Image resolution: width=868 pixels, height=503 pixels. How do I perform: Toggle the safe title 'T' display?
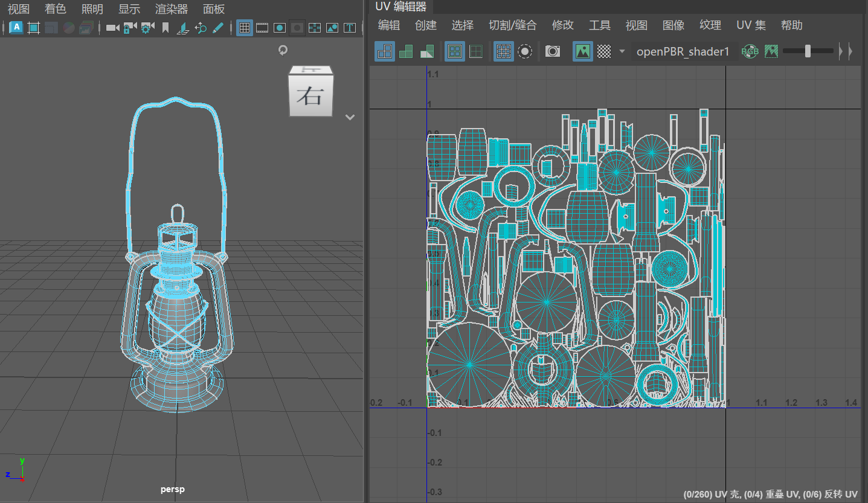click(x=349, y=28)
